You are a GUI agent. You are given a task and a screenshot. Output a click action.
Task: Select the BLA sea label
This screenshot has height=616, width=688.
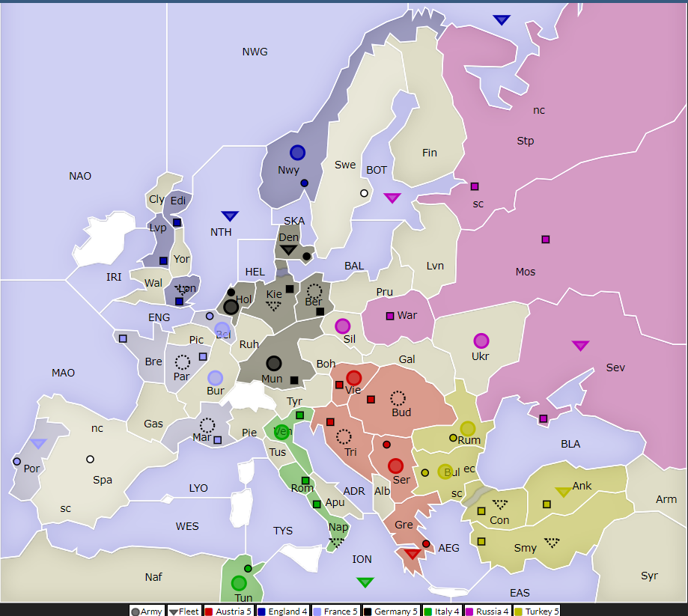(x=570, y=444)
